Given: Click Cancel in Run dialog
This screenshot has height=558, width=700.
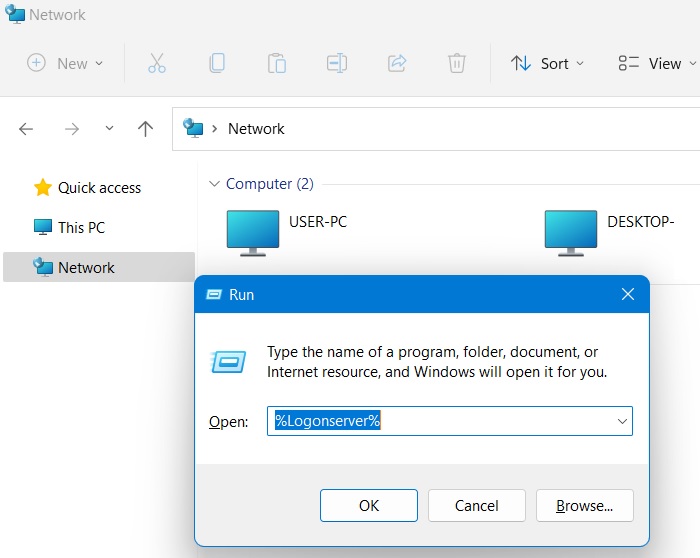Looking at the screenshot, I should coord(477,505).
